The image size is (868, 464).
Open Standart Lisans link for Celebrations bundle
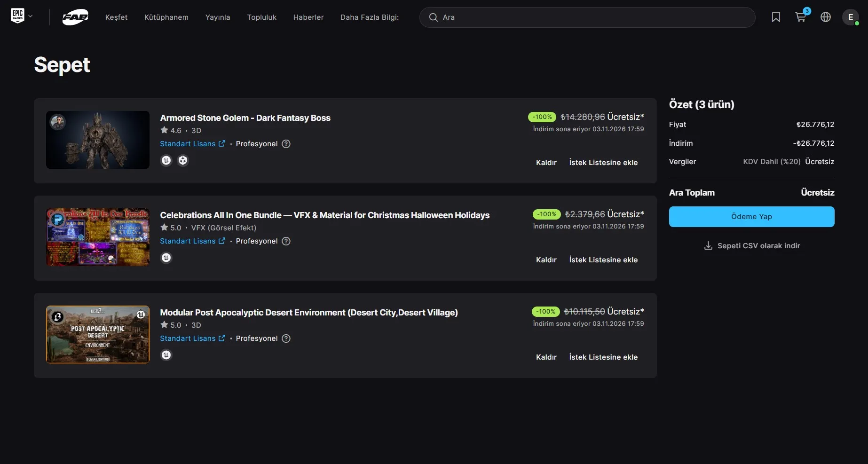[192, 241]
